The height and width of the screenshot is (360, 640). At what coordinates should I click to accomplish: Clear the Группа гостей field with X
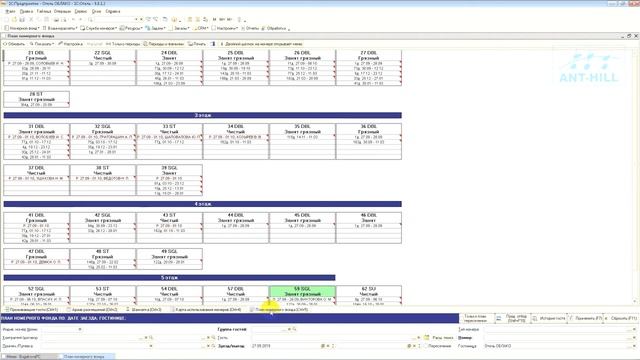point(289,329)
